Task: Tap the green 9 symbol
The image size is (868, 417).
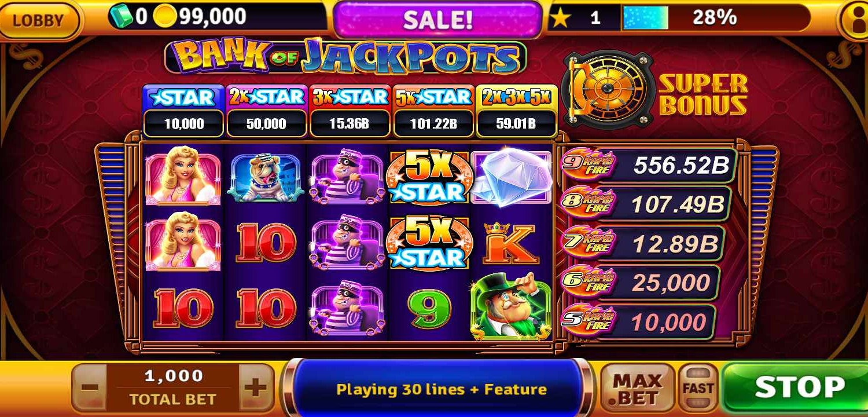Action: [429, 308]
